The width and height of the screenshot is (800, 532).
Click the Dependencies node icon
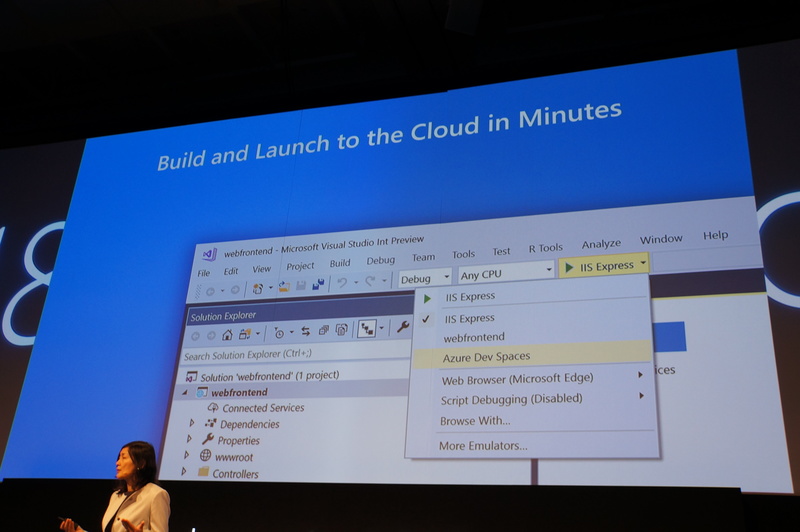[x=210, y=423]
